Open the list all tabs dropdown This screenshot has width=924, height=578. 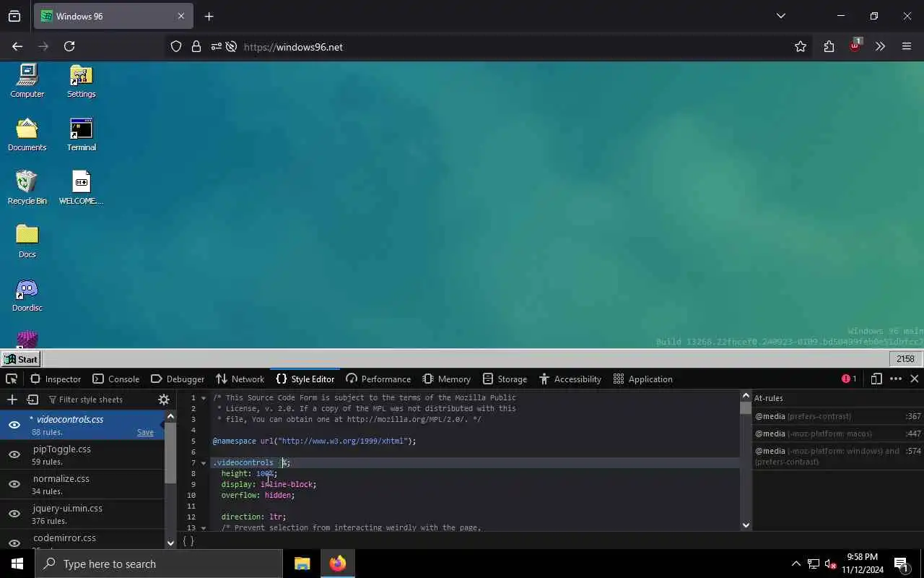781,16
